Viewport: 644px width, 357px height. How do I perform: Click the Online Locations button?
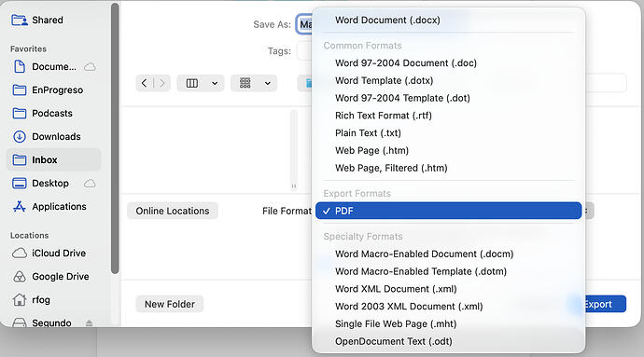tap(173, 211)
